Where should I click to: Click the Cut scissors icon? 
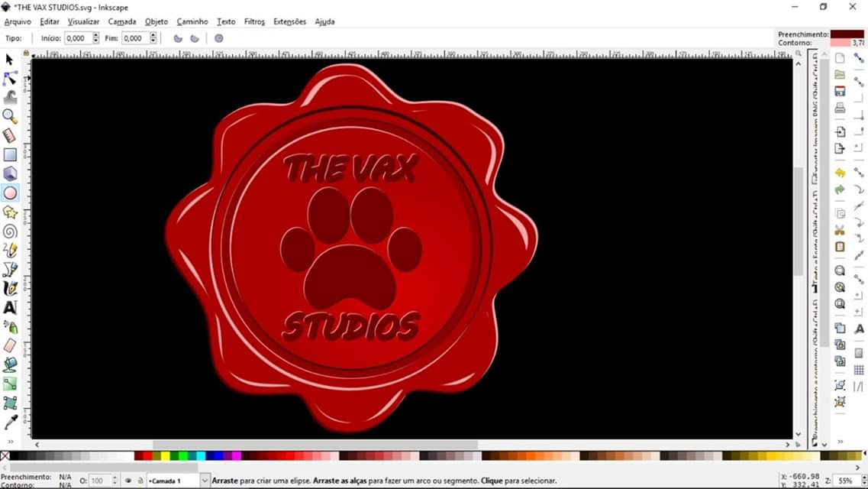point(840,231)
